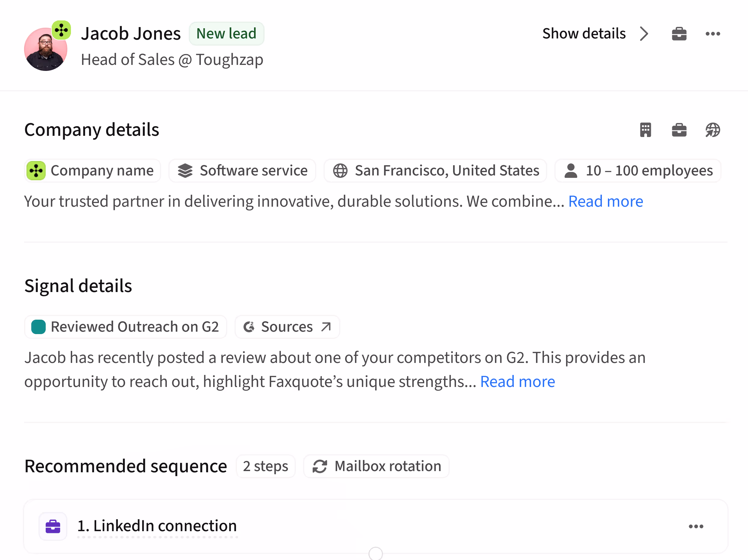Click the G2 icon in the Sources chip
The image size is (748, 560).
click(249, 327)
